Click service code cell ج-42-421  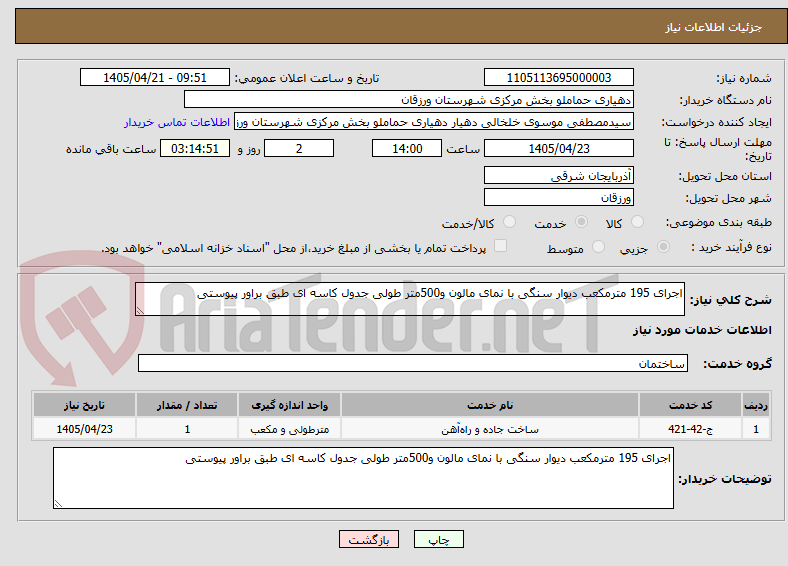[691, 429]
